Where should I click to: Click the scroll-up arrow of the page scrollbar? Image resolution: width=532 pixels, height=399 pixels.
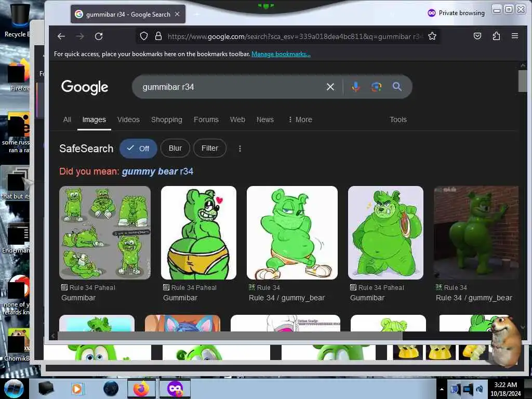click(523, 65)
